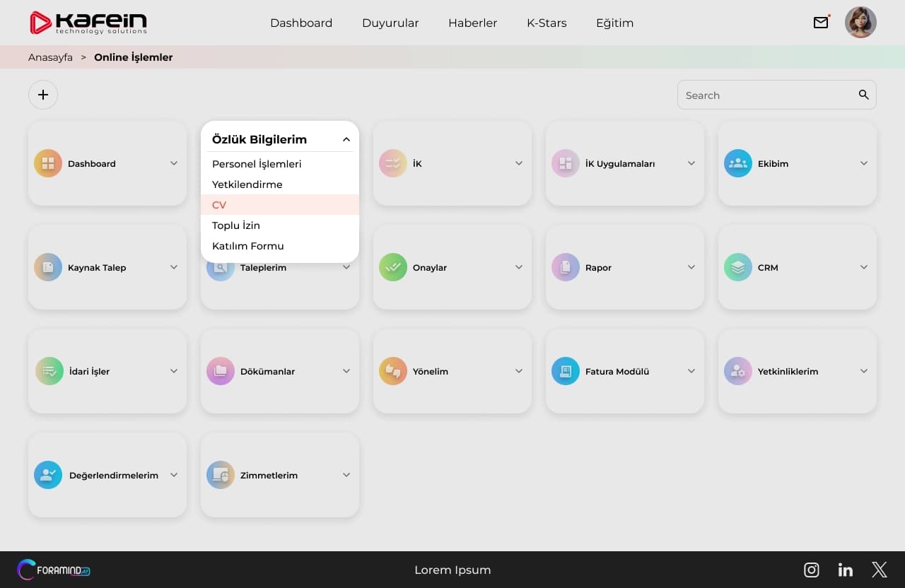
Task: Click the İdari İşler checklist icon
Action: click(49, 371)
